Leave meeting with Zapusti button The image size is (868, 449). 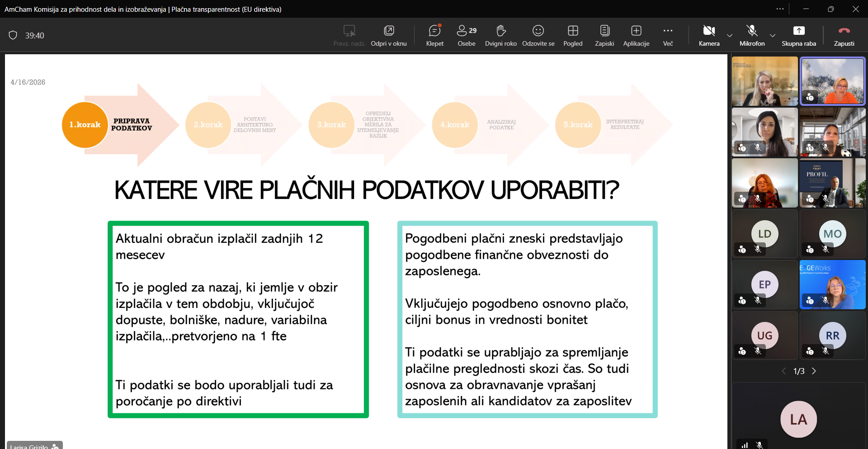click(844, 35)
